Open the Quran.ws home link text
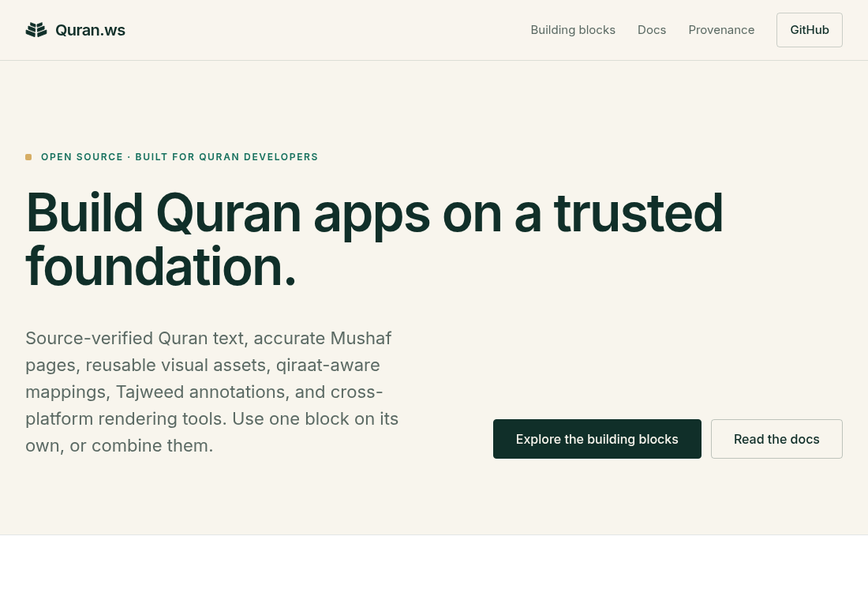Viewport: 868px width, 600px height. point(90,30)
